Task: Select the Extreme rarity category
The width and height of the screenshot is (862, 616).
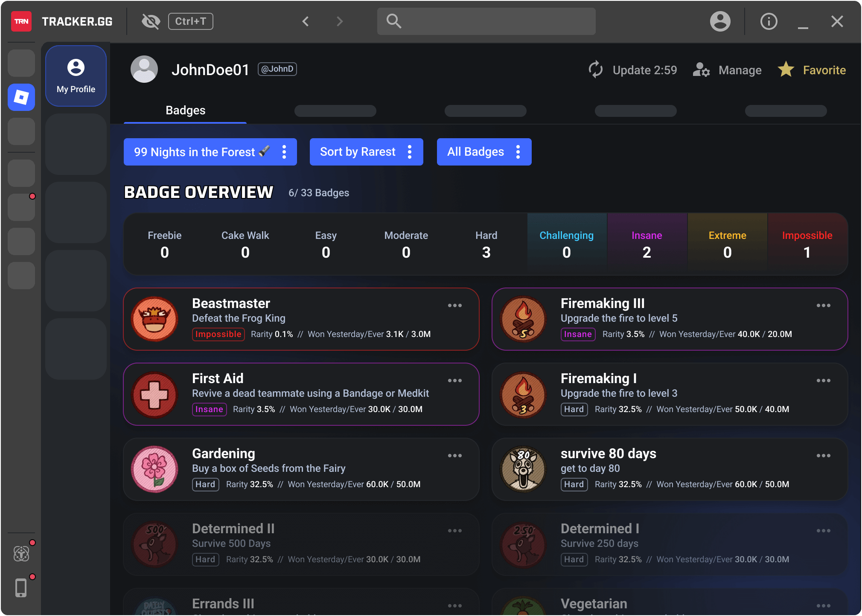Action: pos(728,244)
